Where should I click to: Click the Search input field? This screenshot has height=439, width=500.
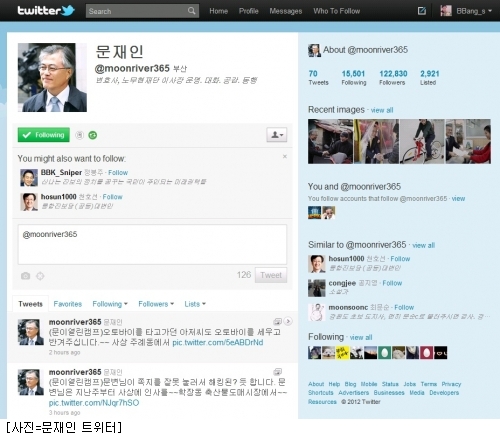[137, 11]
